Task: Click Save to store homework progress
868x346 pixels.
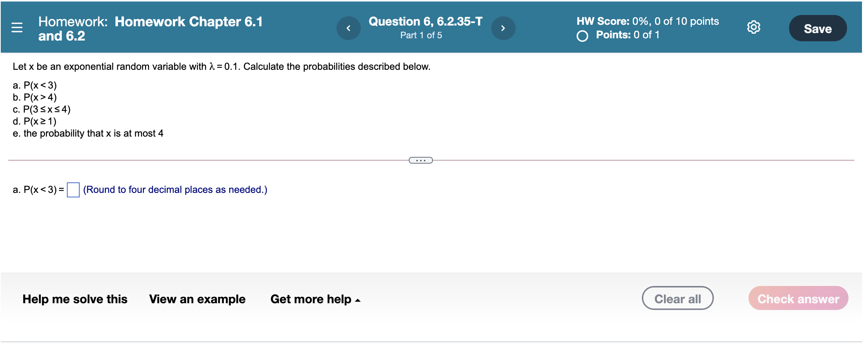Action: click(x=818, y=28)
